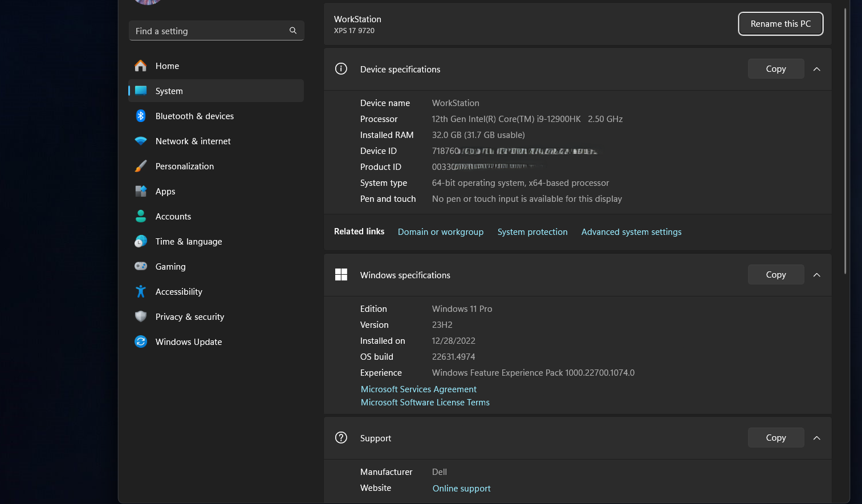This screenshot has width=862, height=504.
Task: Click the Version value 23H2
Action: [x=442, y=325]
